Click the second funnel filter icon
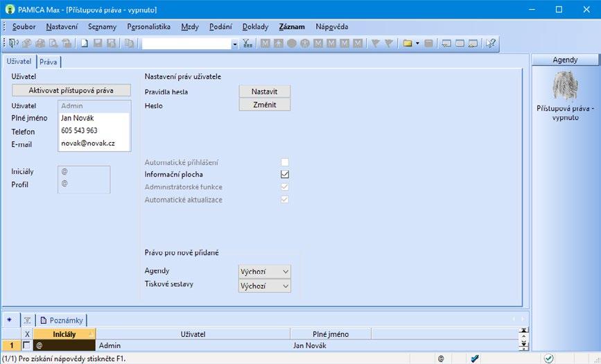601x364 pixels. coord(389,44)
